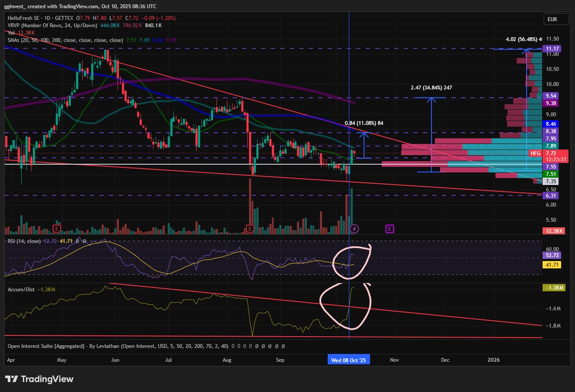Click the 2.47 (34.84%) 247 measurement label
This screenshot has width=575, height=392.
point(431,88)
